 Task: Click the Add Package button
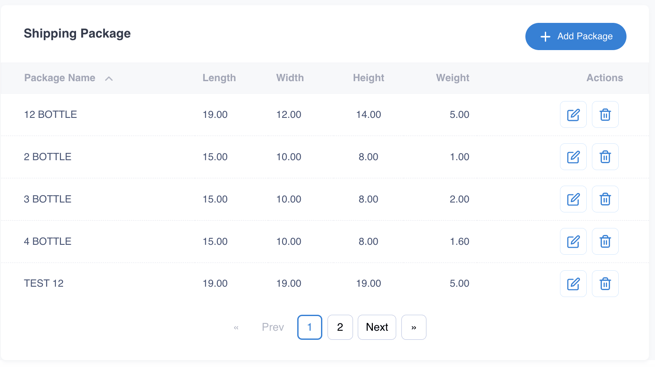point(576,36)
